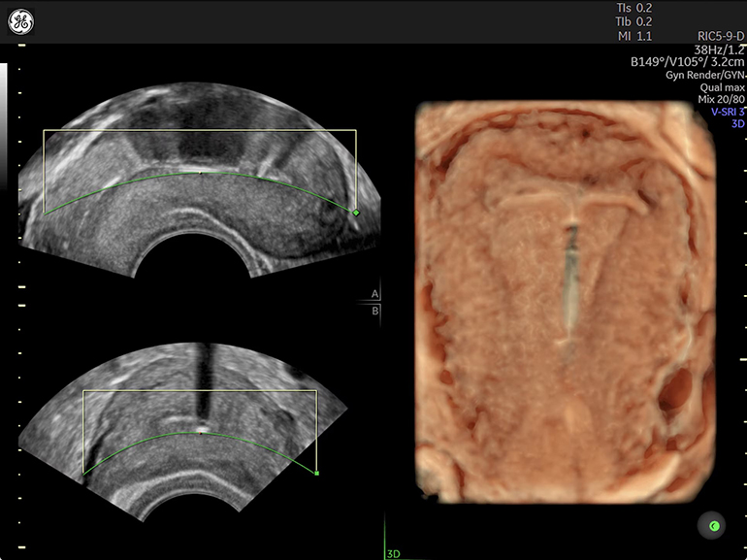Select the B plane label
This screenshot has height=560, width=747.
click(x=374, y=311)
